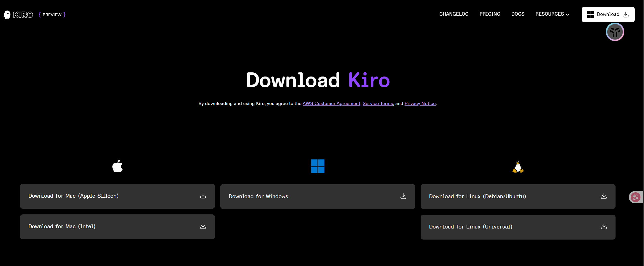Click the Windows logo in header Download button
The width and height of the screenshot is (644, 266).
point(591,14)
